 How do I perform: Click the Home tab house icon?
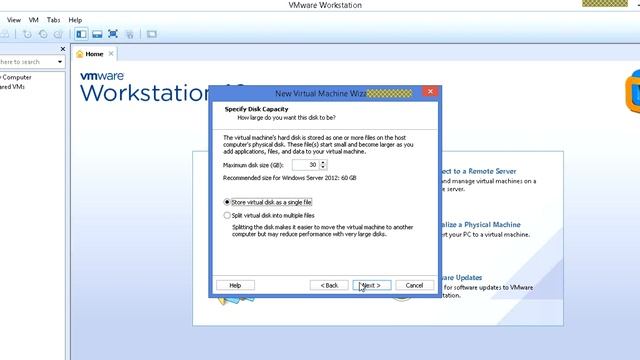click(80, 54)
